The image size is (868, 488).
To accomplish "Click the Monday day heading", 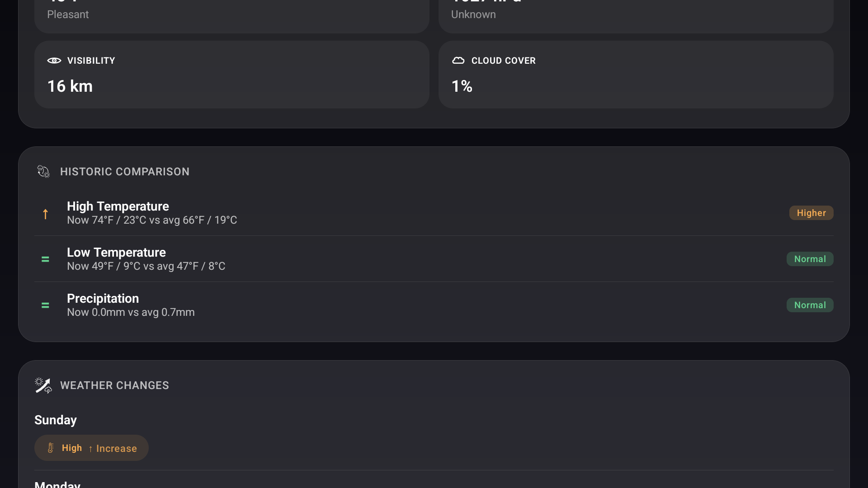I will [57, 484].
